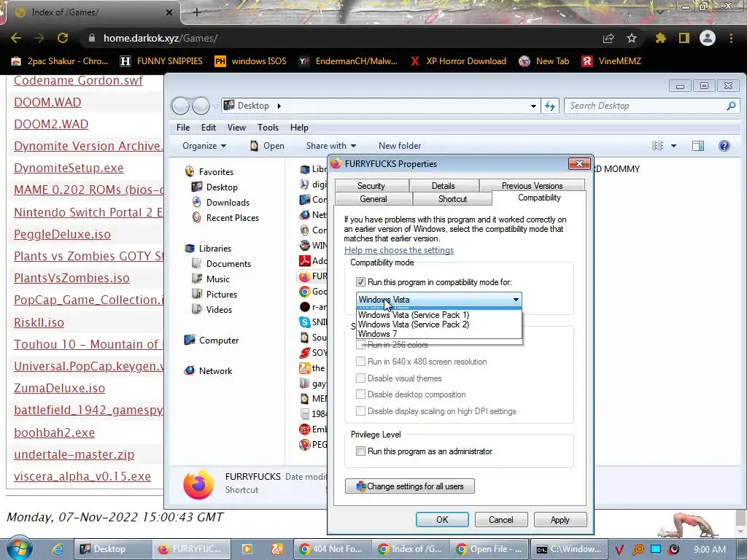
Task: Choose Windows Vista (Service Pack 2) option
Action: pyautogui.click(x=438, y=324)
